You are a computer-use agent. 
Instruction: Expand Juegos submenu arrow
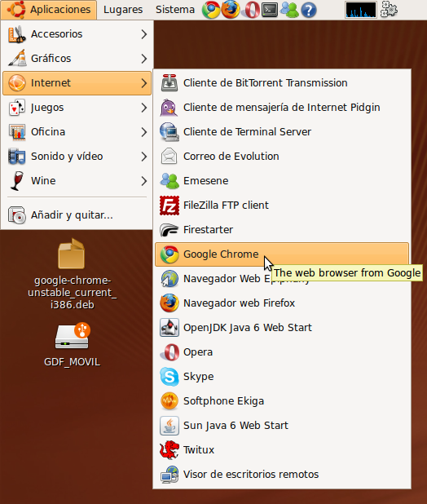tap(144, 108)
